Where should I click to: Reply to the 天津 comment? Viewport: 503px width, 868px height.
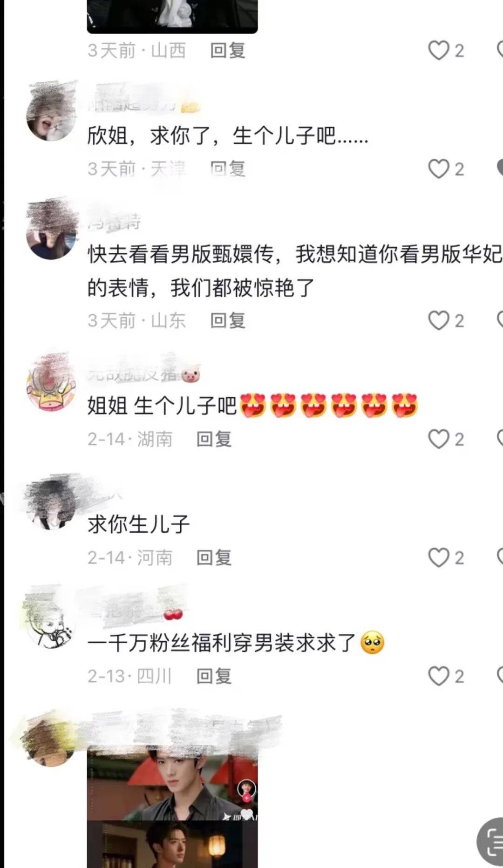(x=228, y=169)
